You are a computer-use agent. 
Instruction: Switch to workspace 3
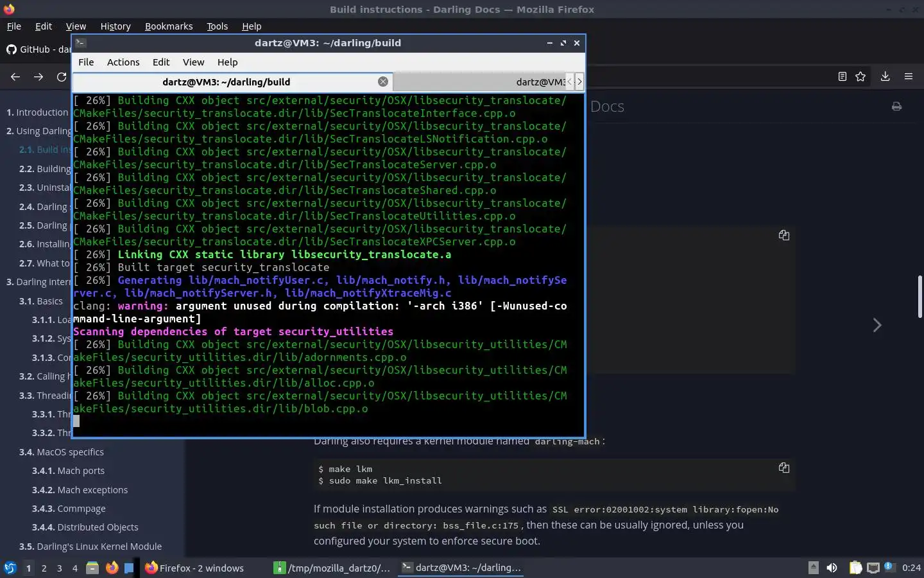click(x=59, y=568)
